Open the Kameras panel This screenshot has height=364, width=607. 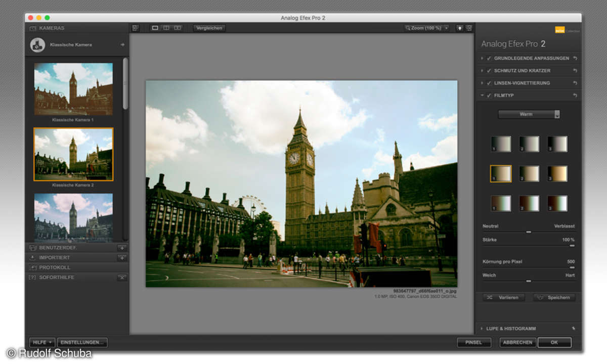(x=77, y=28)
